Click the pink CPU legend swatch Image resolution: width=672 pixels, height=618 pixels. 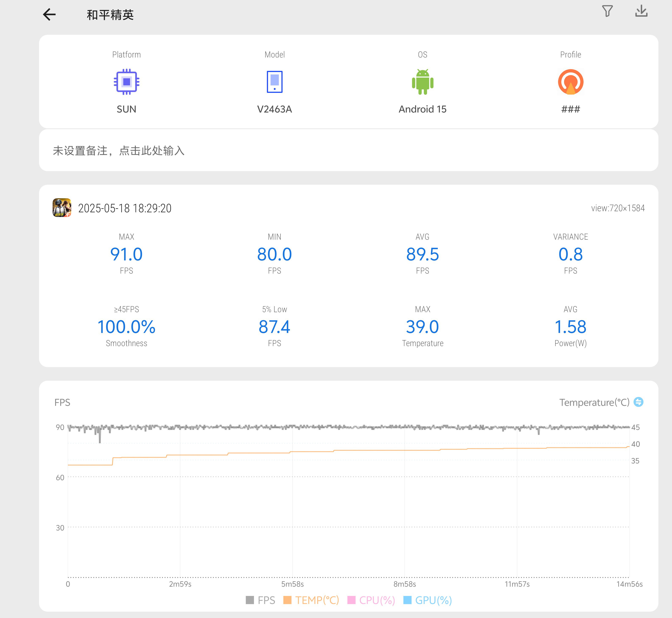point(351,600)
